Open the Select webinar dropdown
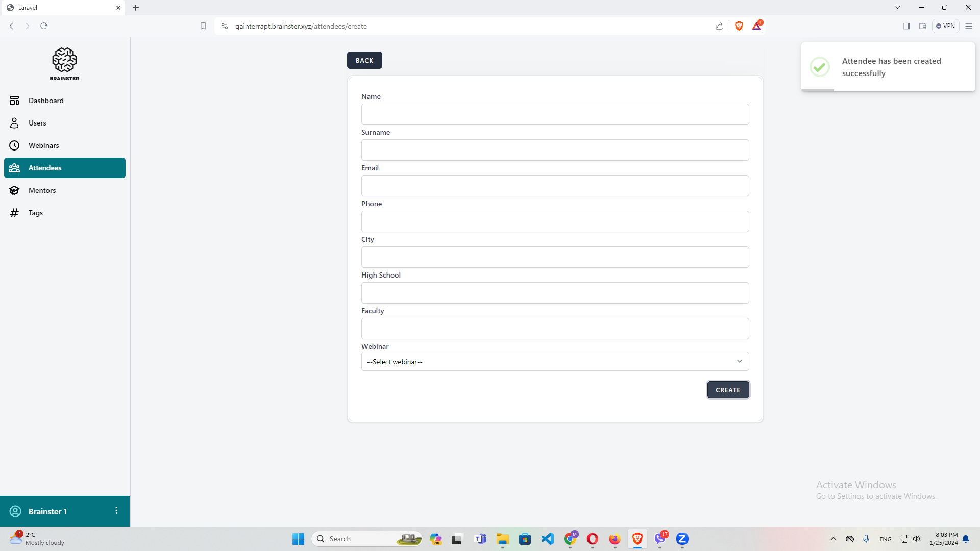Viewport: 980px width, 551px height. 555,362
